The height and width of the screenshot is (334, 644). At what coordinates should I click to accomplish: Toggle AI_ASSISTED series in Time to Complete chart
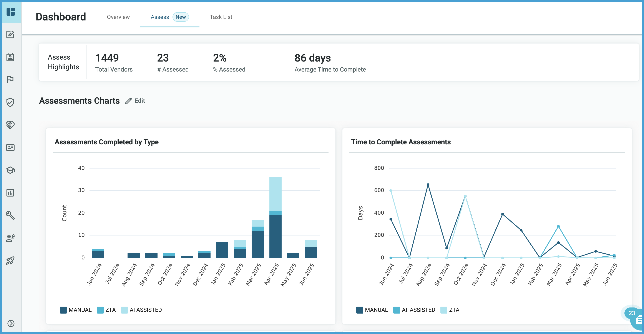pos(414,310)
